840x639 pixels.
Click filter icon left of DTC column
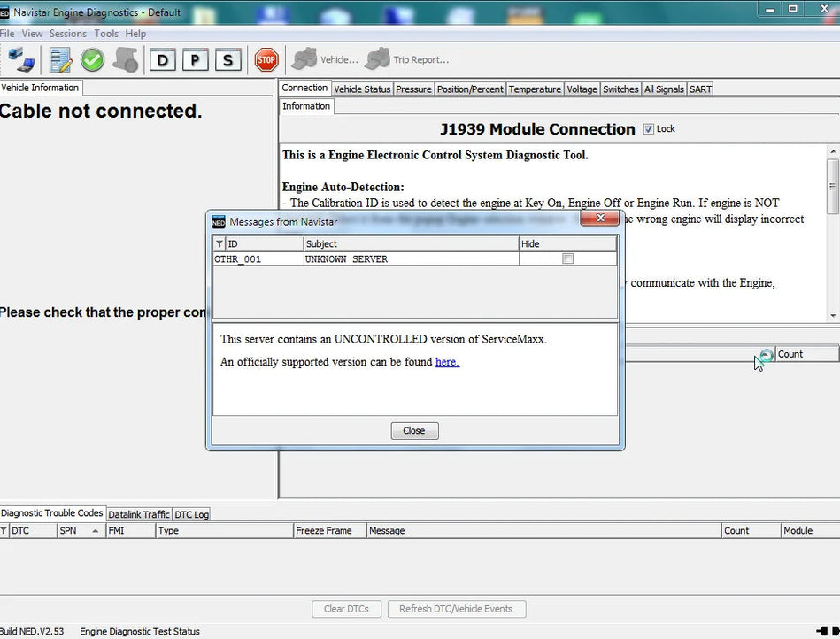tap(4, 531)
